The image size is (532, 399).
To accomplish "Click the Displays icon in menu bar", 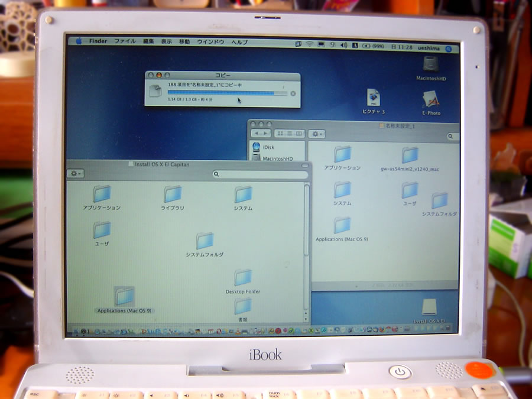I will click(x=320, y=44).
